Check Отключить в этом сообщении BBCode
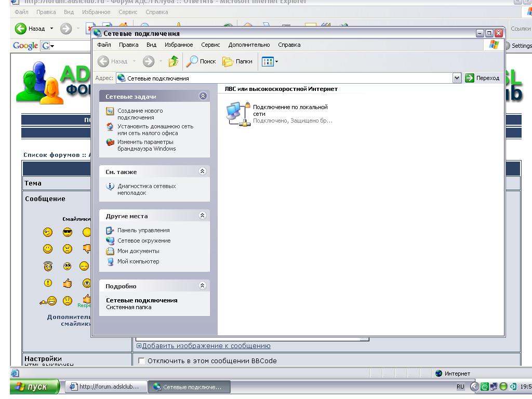Screen dimensions: 532x399 pyautogui.click(x=141, y=361)
